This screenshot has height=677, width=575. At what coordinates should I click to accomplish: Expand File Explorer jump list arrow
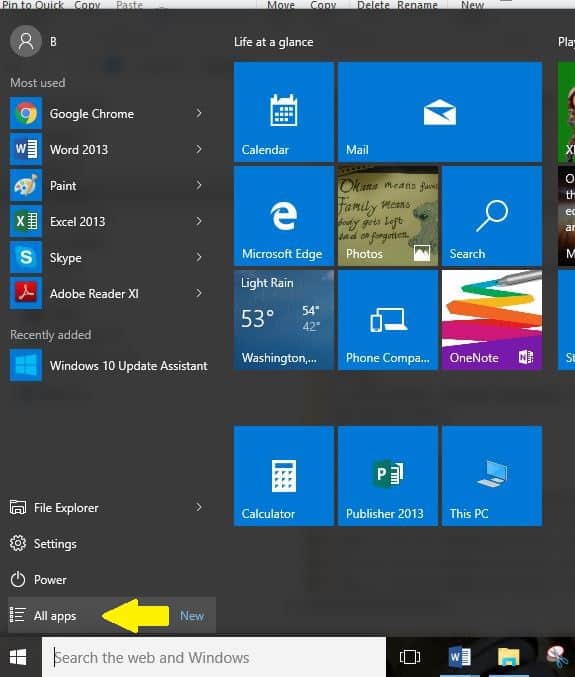[199, 507]
